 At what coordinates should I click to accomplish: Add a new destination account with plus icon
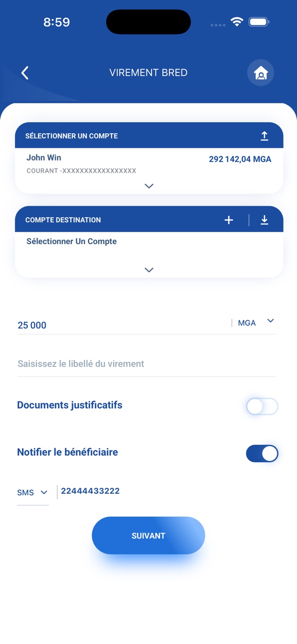pos(228,220)
